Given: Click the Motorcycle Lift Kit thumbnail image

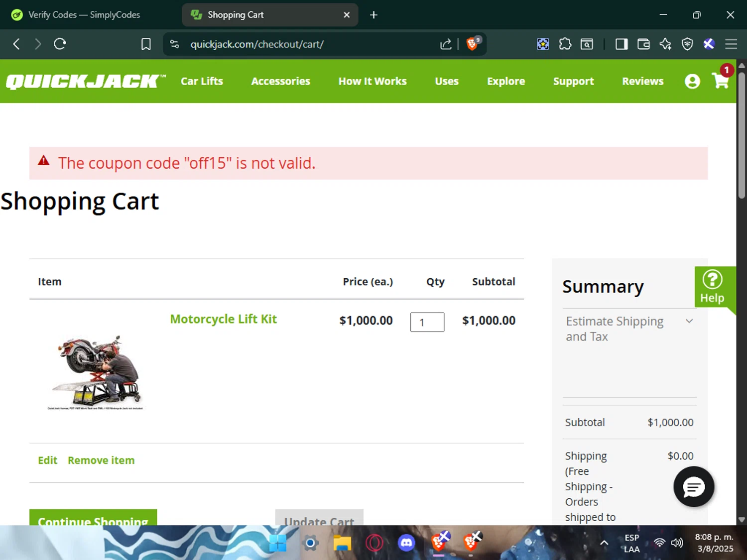Looking at the screenshot, I should [x=95, y=372].
